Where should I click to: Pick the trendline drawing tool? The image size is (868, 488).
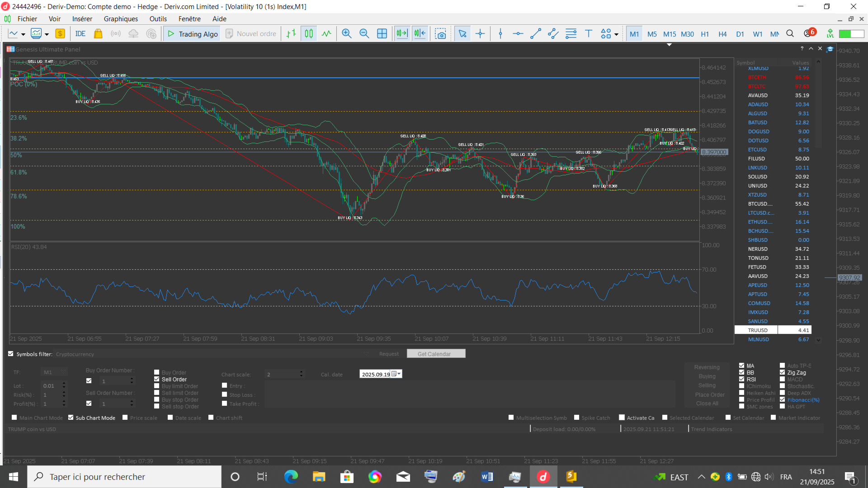point(536,34)
